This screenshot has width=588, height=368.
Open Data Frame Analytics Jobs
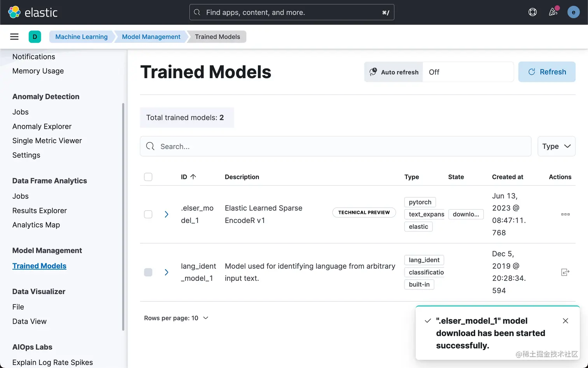pos(21,196)
